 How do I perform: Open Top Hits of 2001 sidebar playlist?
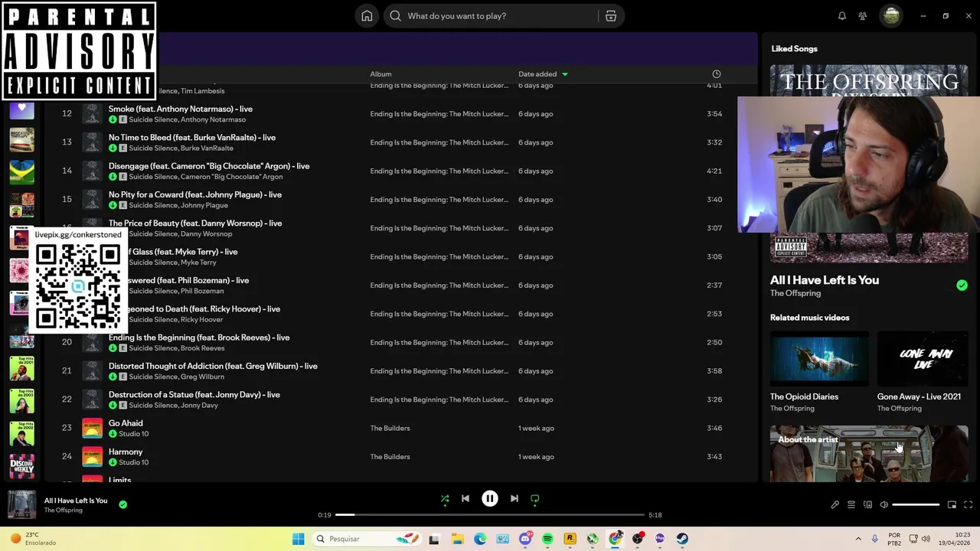click(21, 369)
